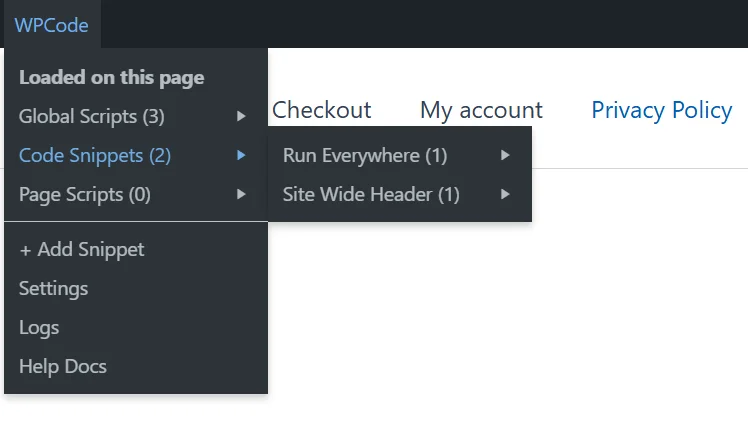
Task: Expand the Code Snippets submenu arrow
Action: pyautogui.click(x=241, y=156)
